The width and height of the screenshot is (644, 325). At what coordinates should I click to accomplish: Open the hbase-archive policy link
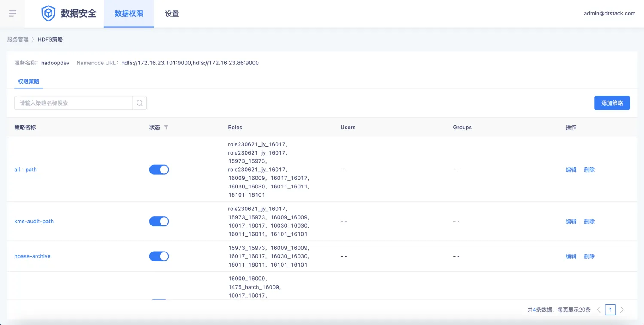33,256
